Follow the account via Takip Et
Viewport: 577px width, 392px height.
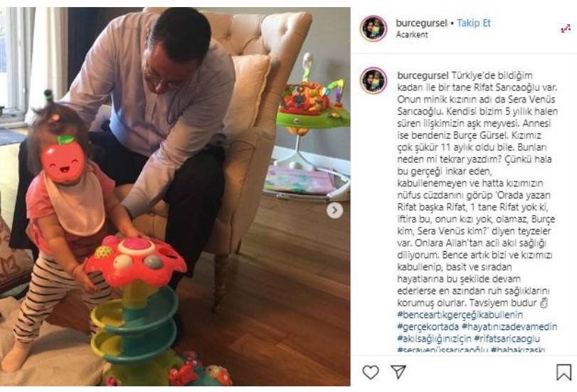(x=474, y=23)
